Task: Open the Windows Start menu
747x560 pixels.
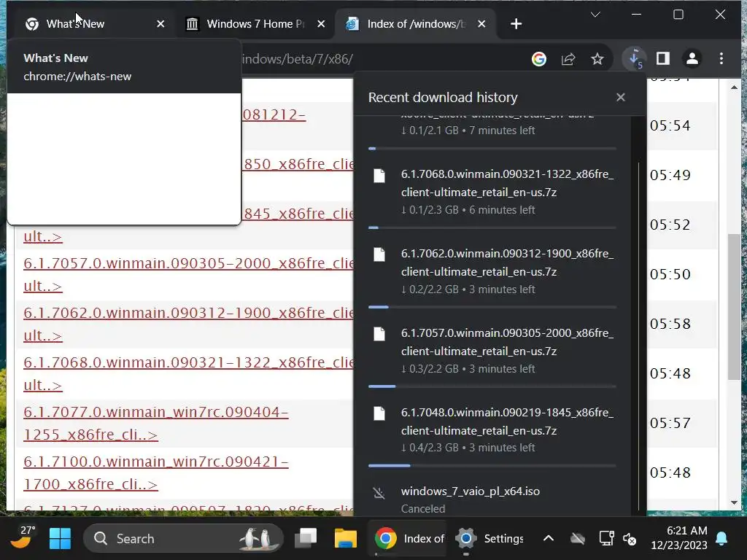Action: point(61,539)
